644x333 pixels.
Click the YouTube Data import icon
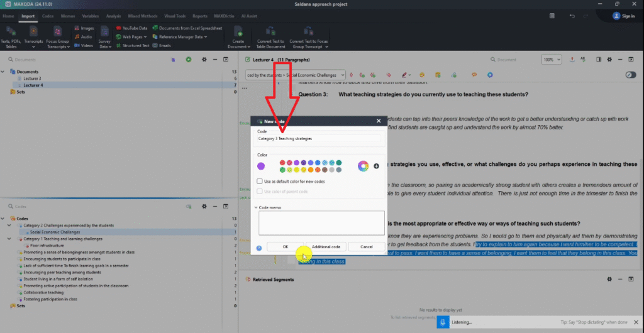coord(118,28)
